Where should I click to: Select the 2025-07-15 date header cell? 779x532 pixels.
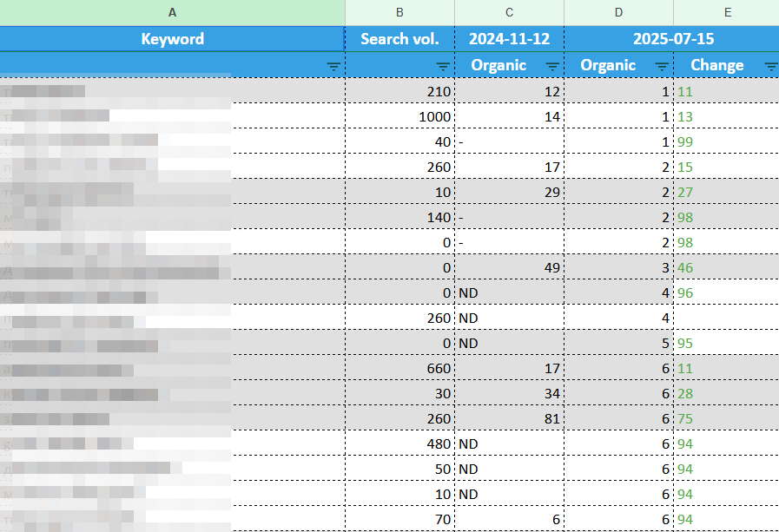click(673, 39)
